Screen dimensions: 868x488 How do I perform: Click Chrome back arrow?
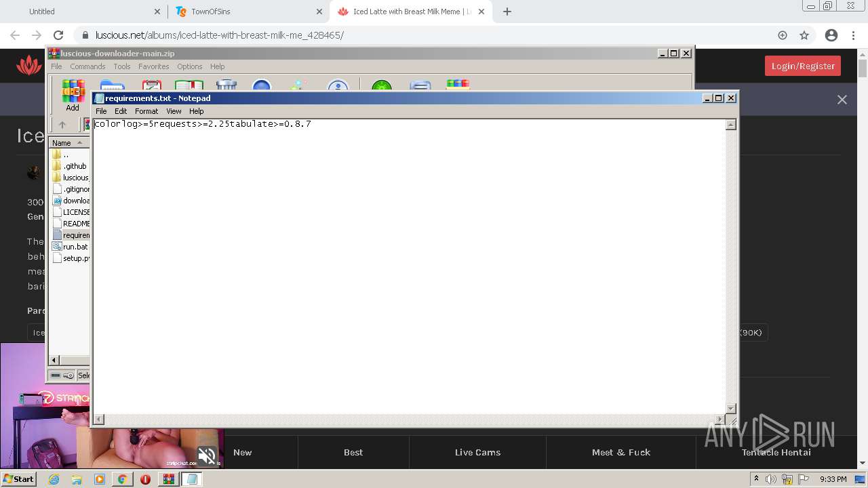click(15, 35)
